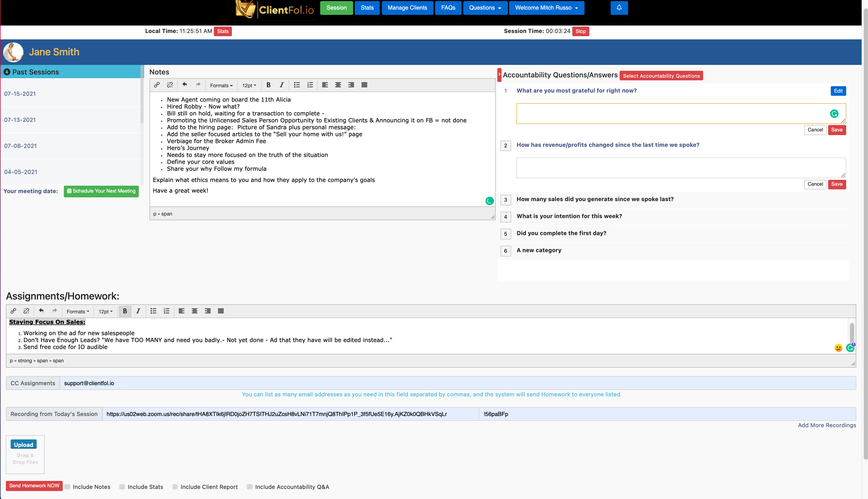Viewport: 868px width, 499px height.
Task: Justify text in Assignments editor
Action: coord(221,311)
